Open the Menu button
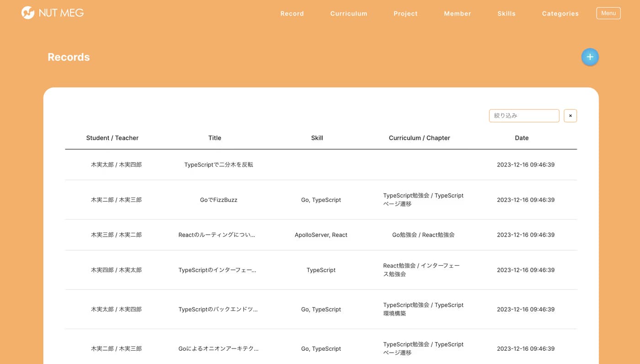The width and height of the screenshot is (640, 364). tap(608, 13)
